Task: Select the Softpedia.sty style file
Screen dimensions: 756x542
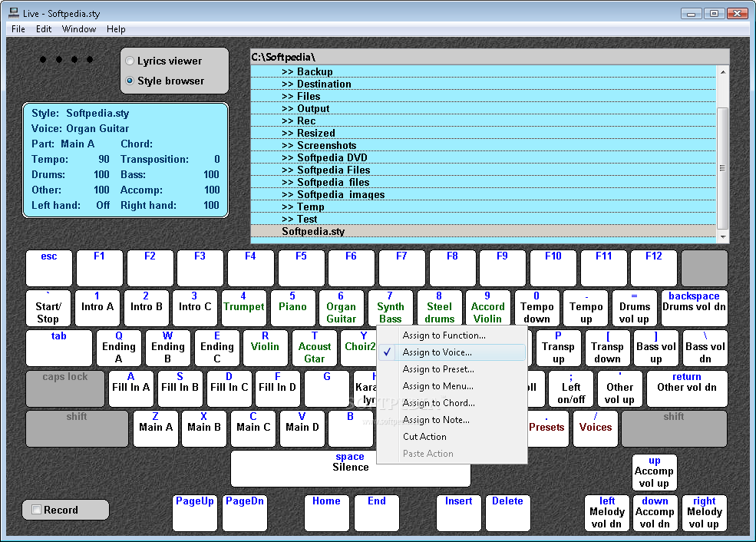Action: click(483, 231)
